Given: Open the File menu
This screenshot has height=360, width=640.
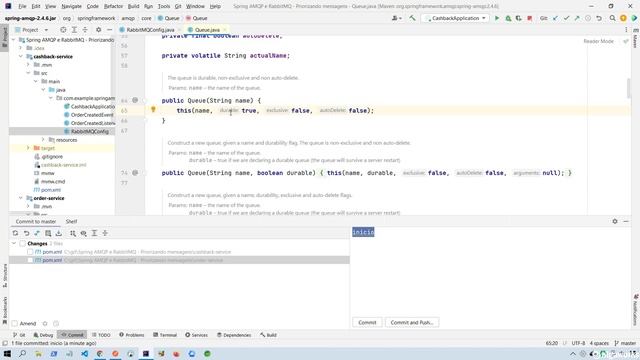Looking at the screenshot, I should [22, 6].
